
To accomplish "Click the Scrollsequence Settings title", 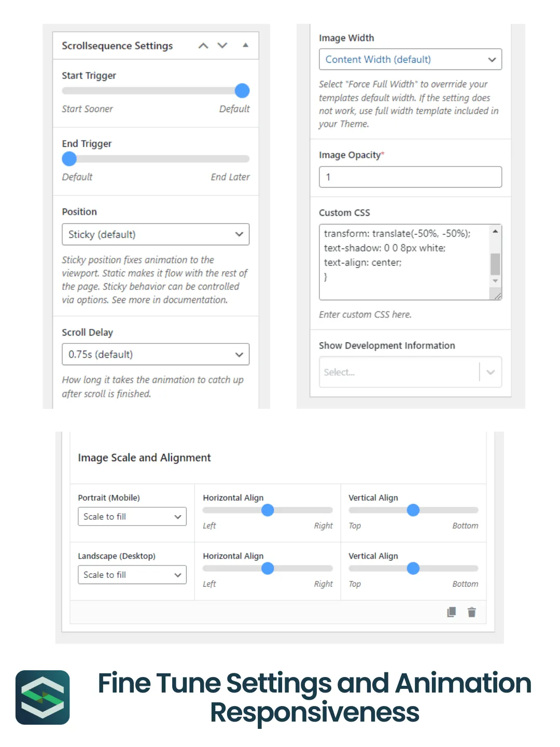I will [117, 46].
